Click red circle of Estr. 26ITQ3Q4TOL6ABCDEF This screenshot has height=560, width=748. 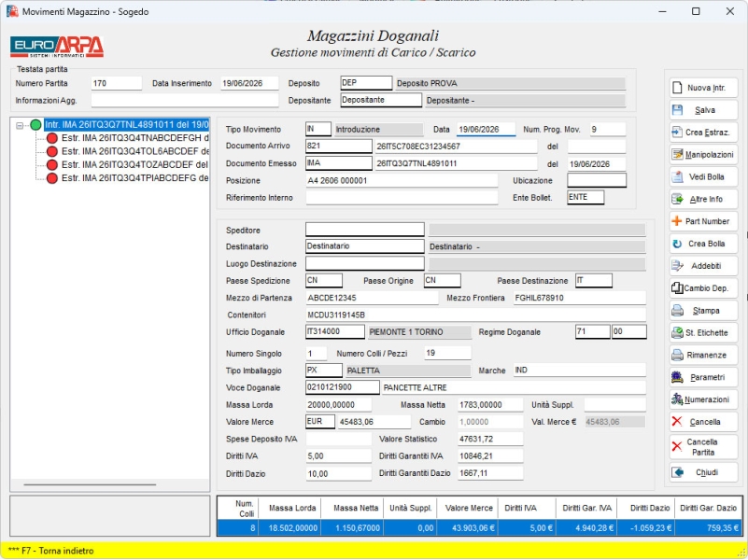point(52,151)
